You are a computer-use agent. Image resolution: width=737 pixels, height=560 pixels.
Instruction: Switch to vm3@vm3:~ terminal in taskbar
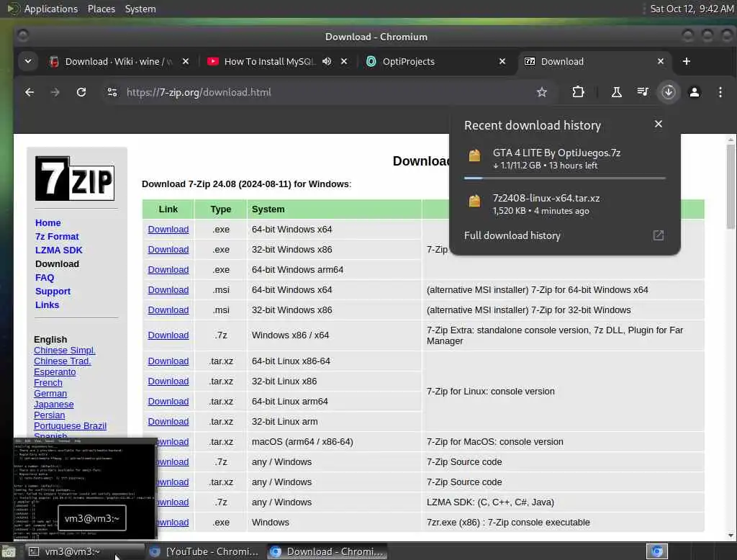[85, 551]
